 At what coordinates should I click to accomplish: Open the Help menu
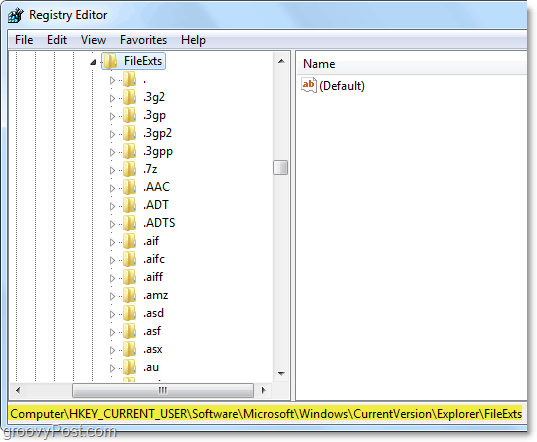(x=193, y=40)
